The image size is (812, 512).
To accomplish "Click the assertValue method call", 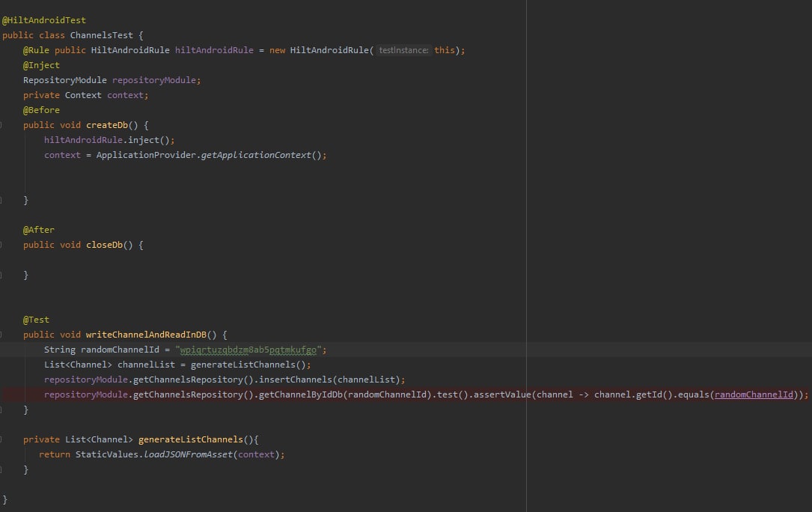I will point(502,395).
